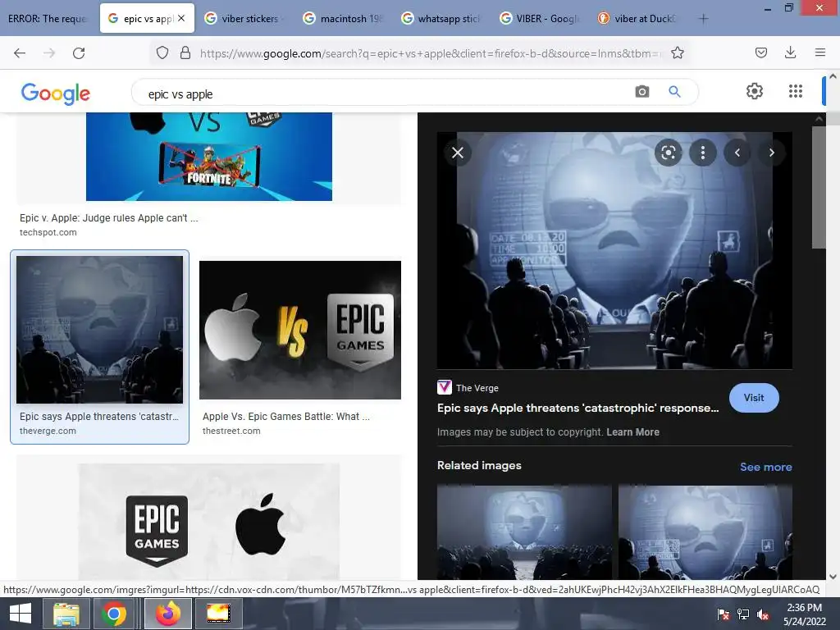Switch to 'macintosh 19' tab

pyautogui.click(x=344, y=19)
